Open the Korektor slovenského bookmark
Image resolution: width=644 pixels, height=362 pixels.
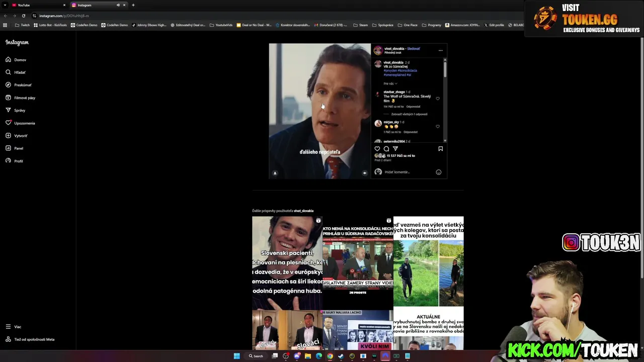292,25
